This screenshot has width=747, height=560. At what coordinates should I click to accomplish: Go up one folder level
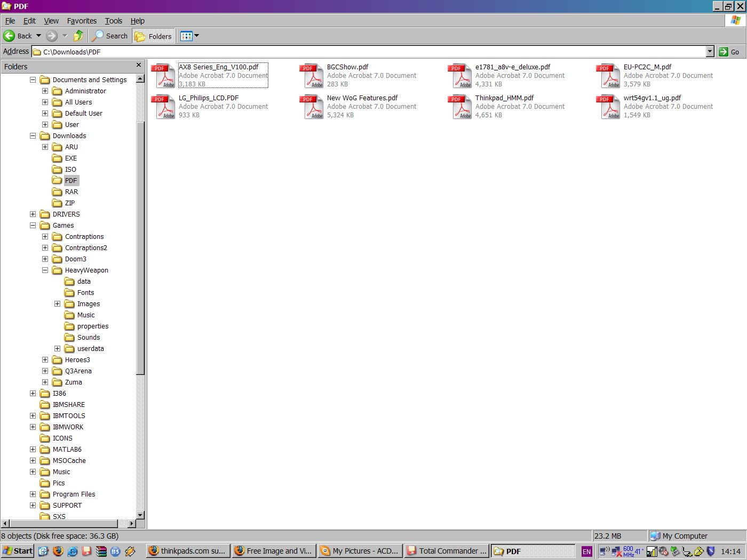[78, 36]
